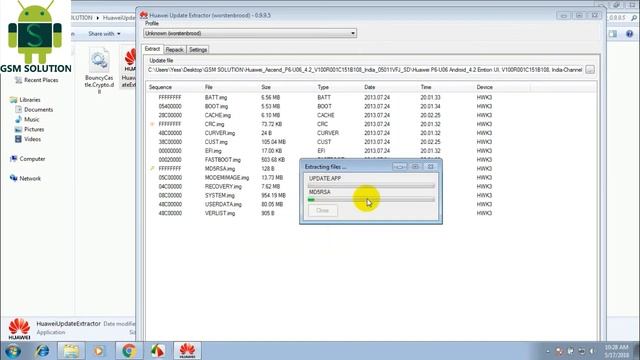Select the EFI.img file entry
Screen dimensions: 640x360
pyautogui.click(x=213, y=151)
